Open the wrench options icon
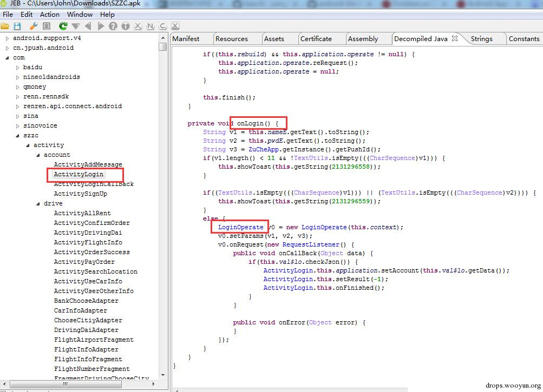 click(x=34, y=26)
